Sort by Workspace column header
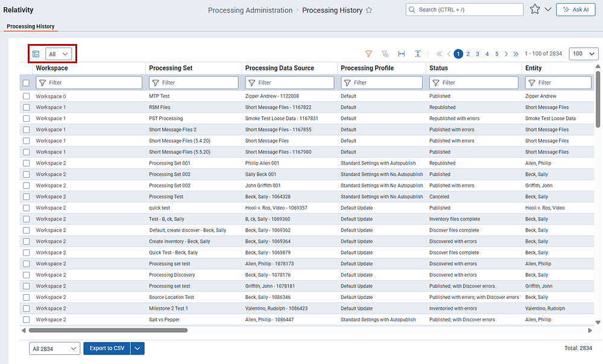This screenshot has width=603, height=364. tap(52, 68)
